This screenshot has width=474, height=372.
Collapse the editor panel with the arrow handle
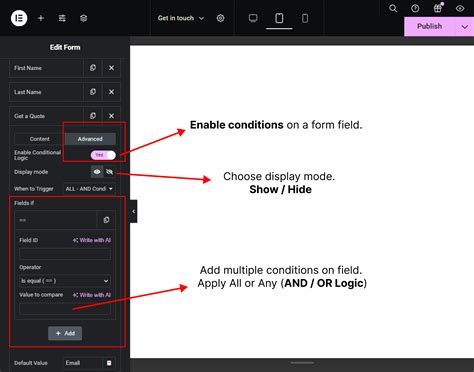click(133, 211)
